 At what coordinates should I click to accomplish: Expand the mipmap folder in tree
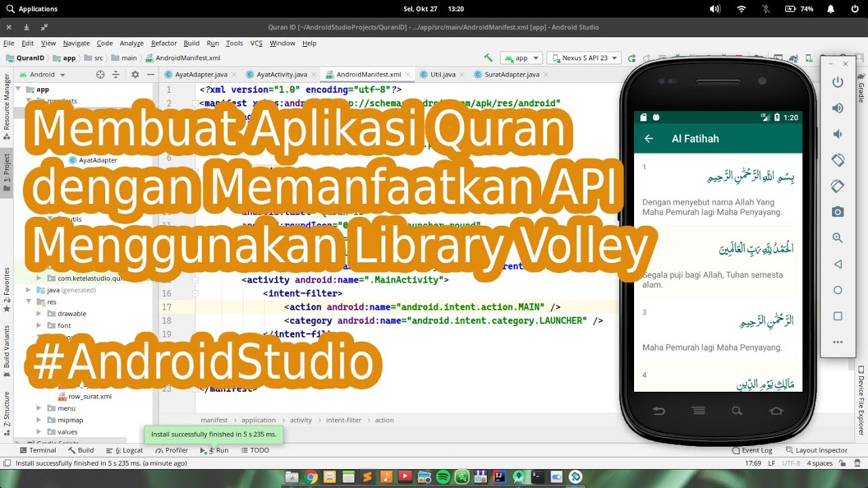(39, 420)
